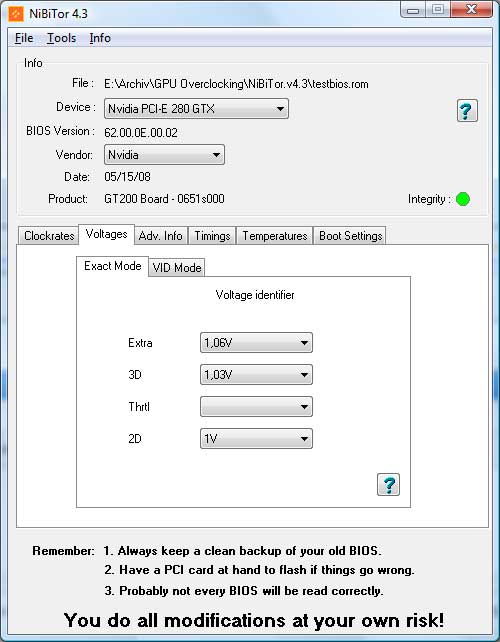
Task: Open the 2D voltage dropdown
Action: 256,439
